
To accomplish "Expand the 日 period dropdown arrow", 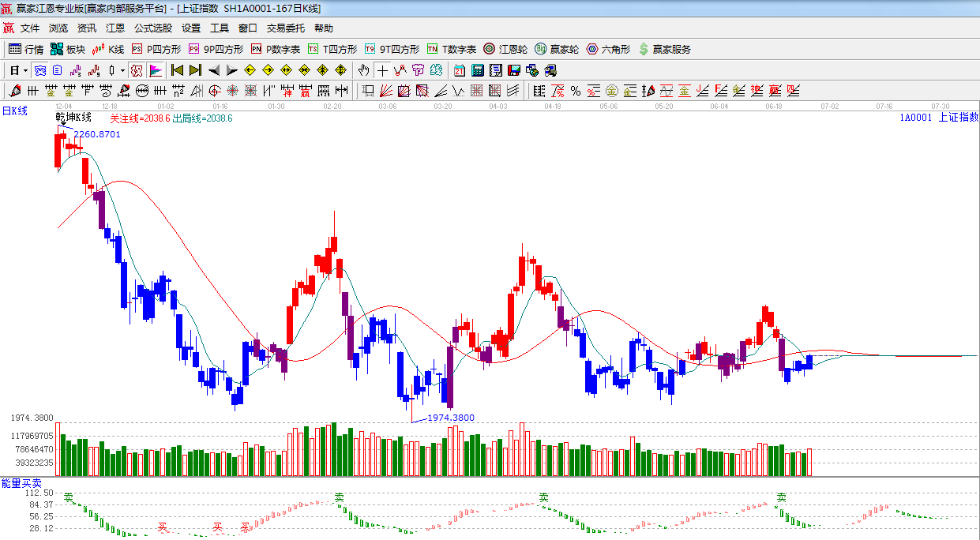I will tap(25, 70).
